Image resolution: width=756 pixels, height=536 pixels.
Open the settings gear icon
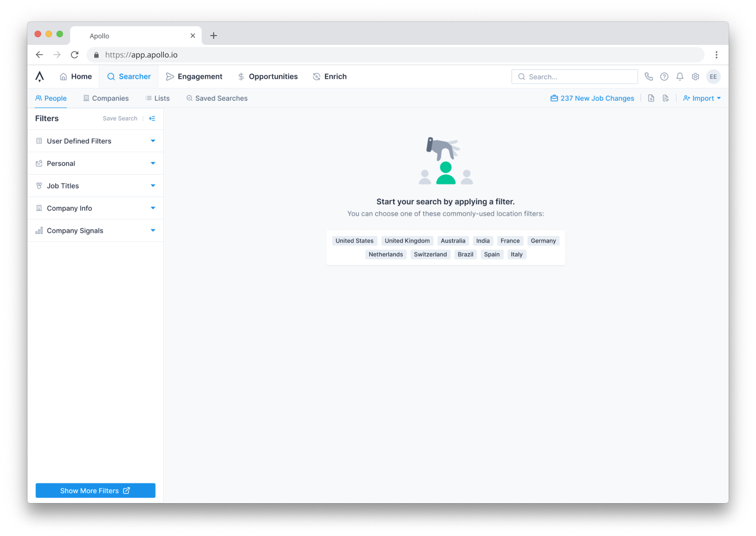pos(695,77)
